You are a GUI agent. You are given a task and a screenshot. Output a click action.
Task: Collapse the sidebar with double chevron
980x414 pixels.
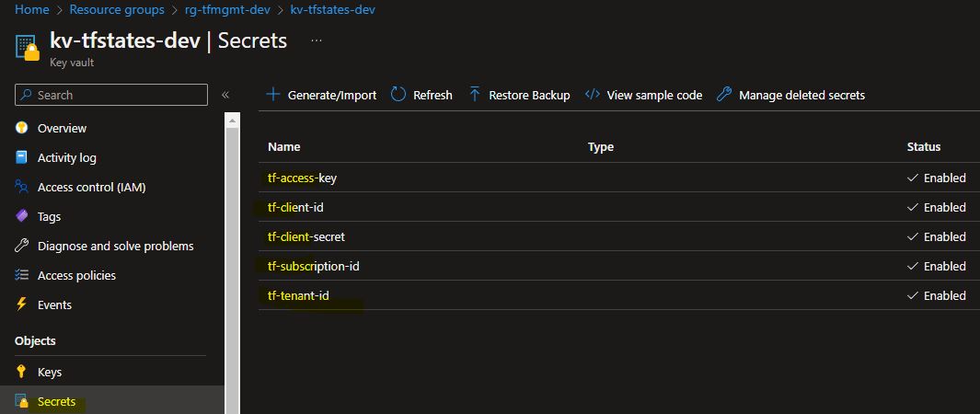pos(225,95)
